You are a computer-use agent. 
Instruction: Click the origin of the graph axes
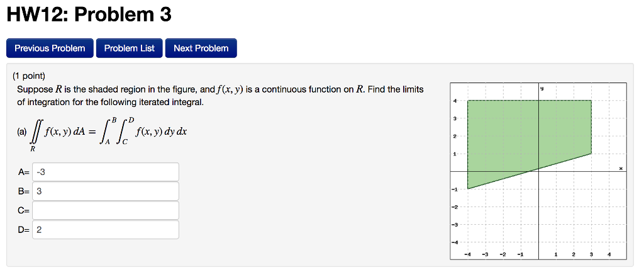pyautogui.click(x=538, y=171)
